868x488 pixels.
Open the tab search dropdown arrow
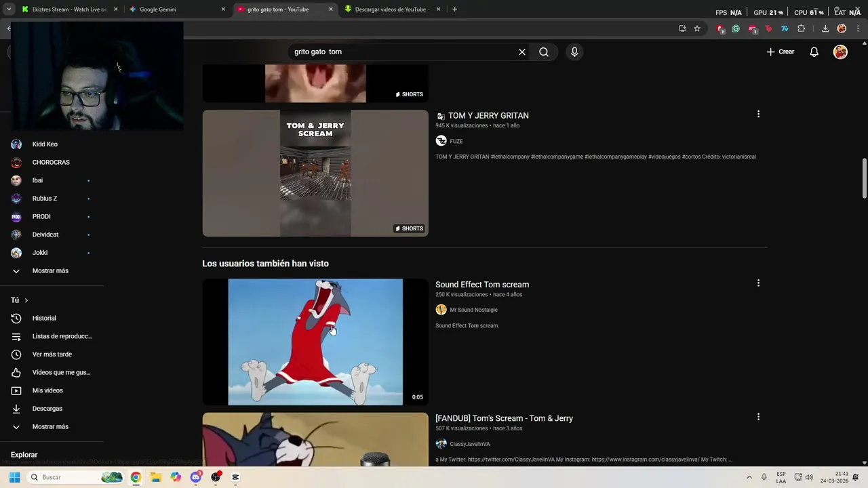[8, 9]
